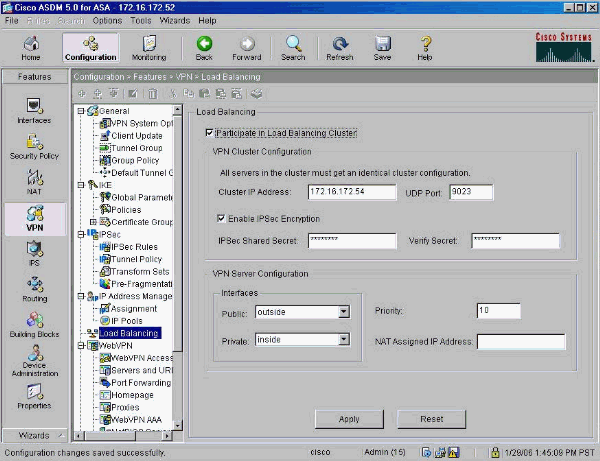
Task: Open the Routing feature
Action: click(34, 289)
